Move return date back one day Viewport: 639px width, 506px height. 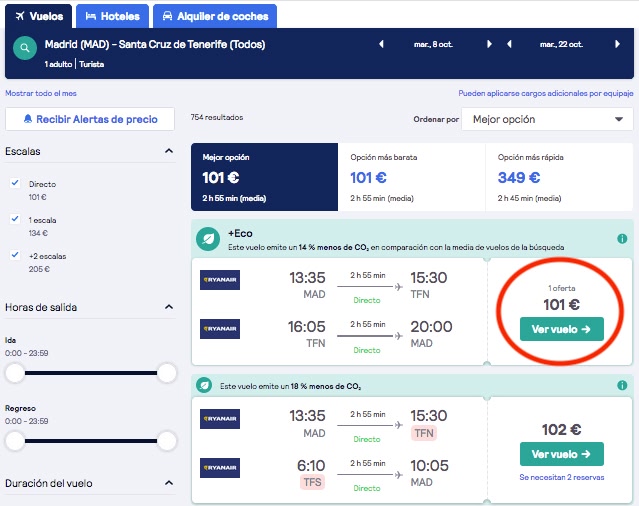point(509,44)
